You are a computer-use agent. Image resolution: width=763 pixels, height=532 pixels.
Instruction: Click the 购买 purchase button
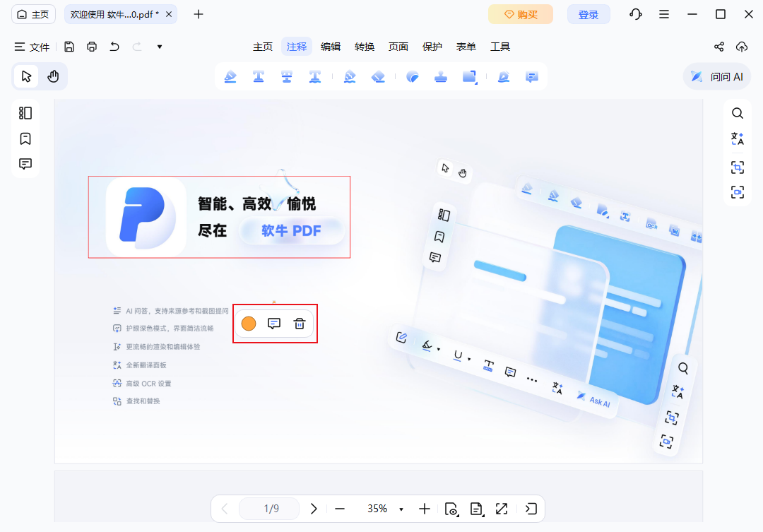(520, 14)
